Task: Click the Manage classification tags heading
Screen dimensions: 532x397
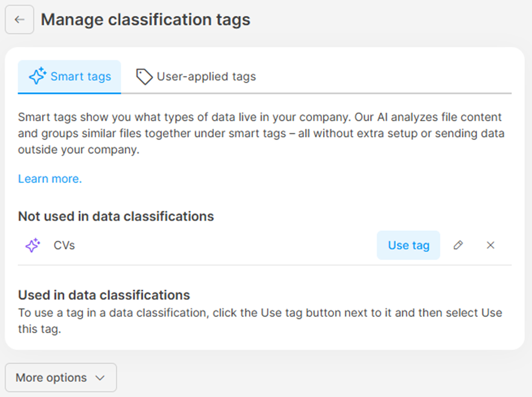Action: (x=145, y=20)
